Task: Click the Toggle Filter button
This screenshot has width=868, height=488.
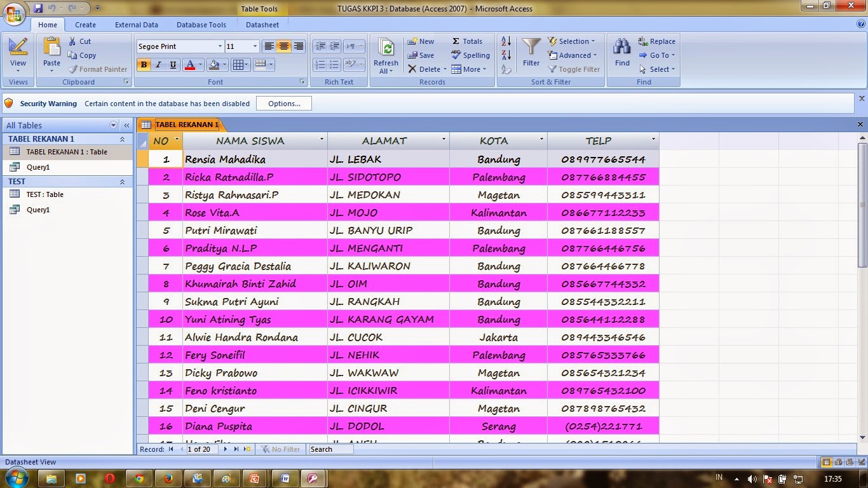Action: coord(573,69)
